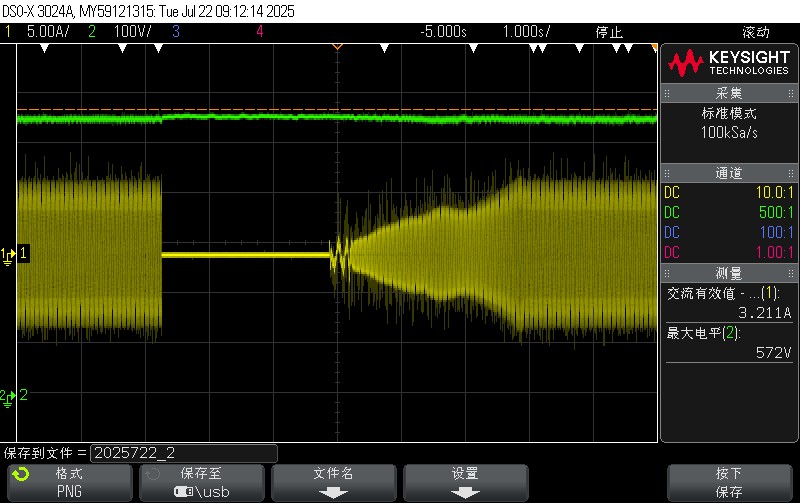Open the 格式 PNG format selector
Image resolution: width=800 pixels, height=503 pixels.
click(x=69, y=482)
